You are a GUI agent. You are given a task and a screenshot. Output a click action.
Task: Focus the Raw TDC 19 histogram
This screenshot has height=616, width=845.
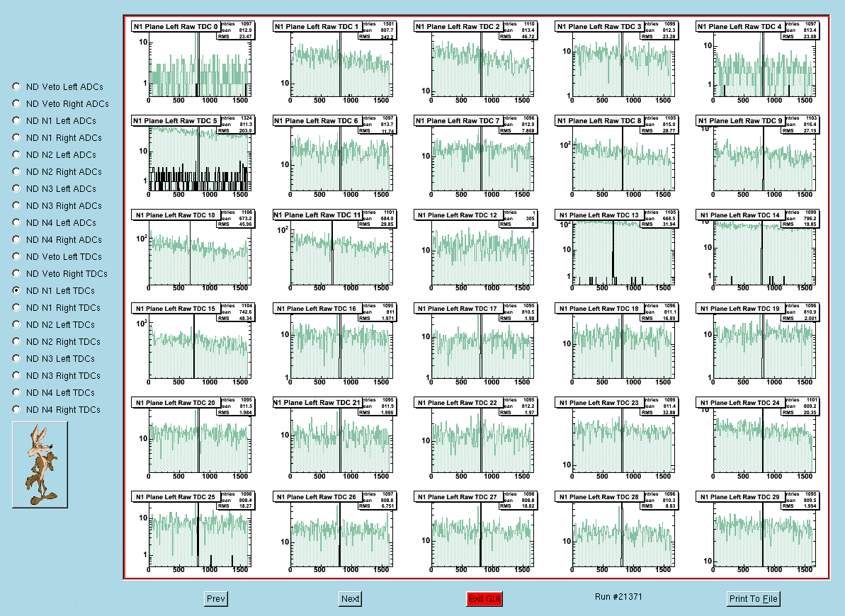[756, 344]
